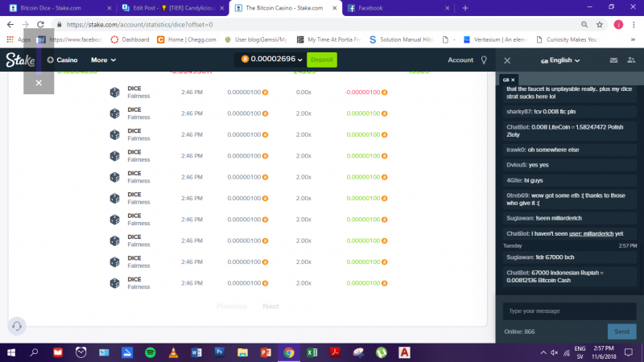
Task: Open Spotify from the taskbar
Action: click(151, 352)
